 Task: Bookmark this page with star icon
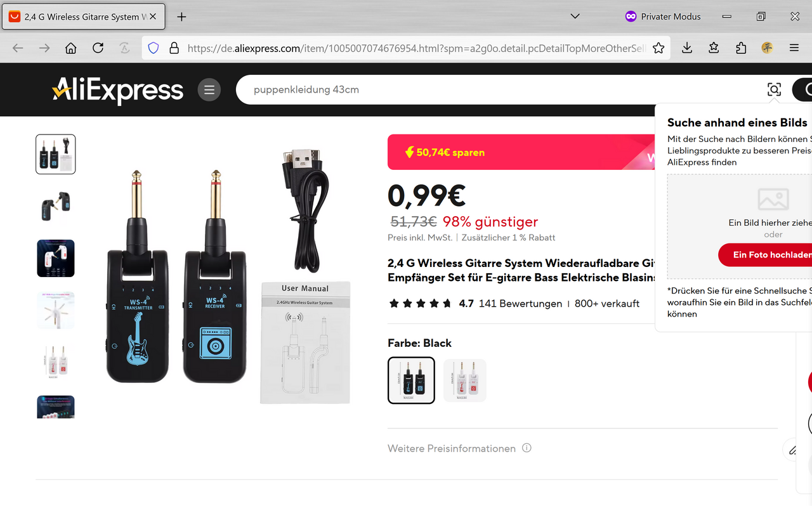[x=658, y=48]
